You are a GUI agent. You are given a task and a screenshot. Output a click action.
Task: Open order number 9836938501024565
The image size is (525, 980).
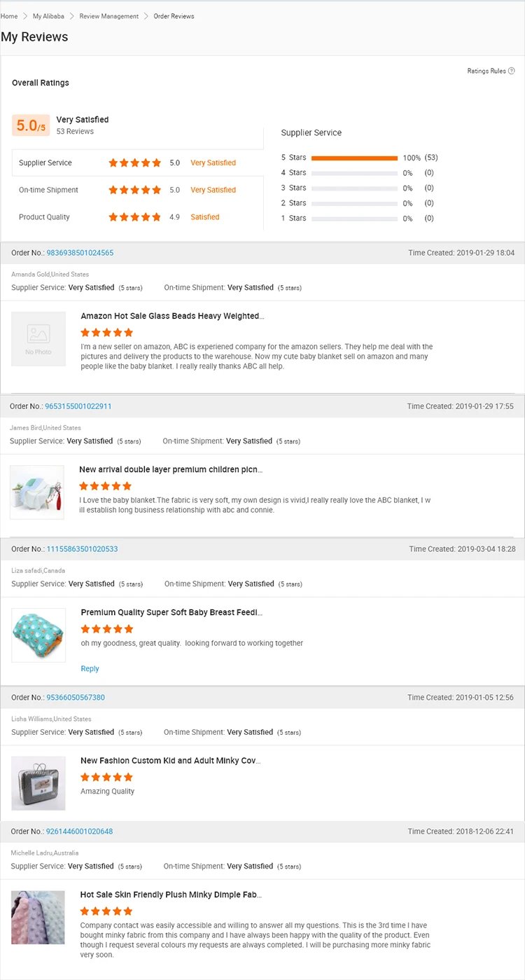coord(80,253)
